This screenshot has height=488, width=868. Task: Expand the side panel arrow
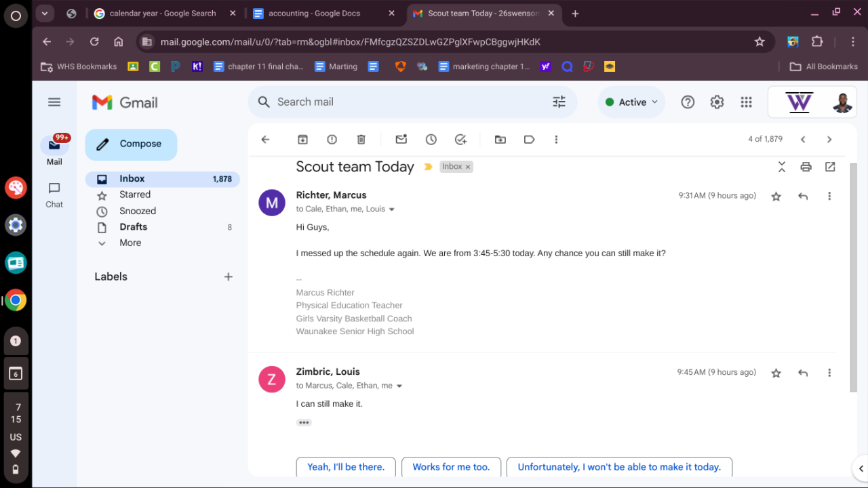(860, 468)
